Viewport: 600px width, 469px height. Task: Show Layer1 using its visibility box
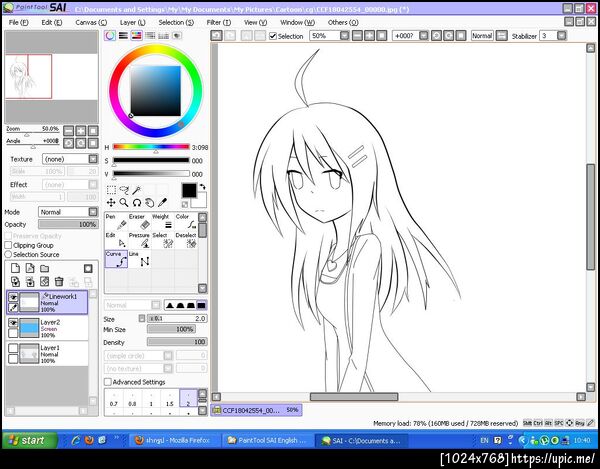click(x=13, y=348)
